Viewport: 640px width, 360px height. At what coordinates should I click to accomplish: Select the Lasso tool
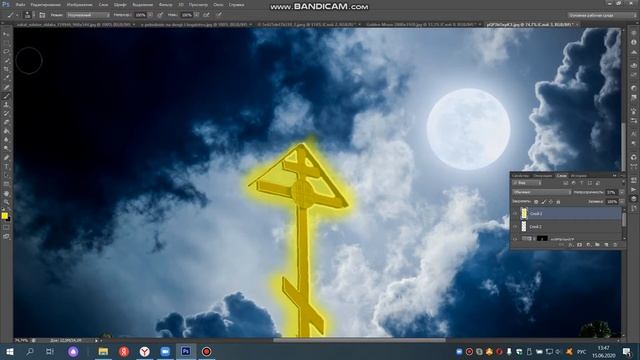6,52
